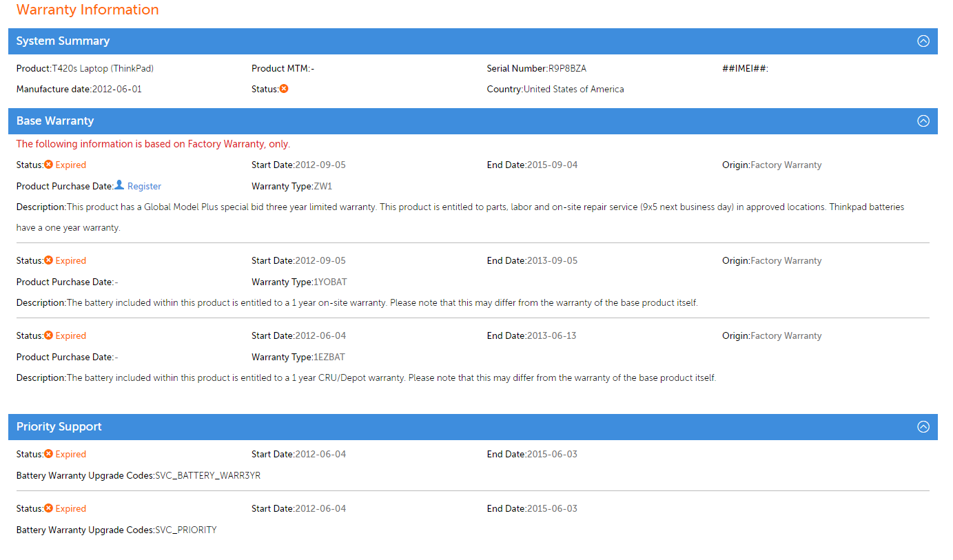Click the T420s Laptop product name
Screen dimensions: 953x560
tap(103, 68)
